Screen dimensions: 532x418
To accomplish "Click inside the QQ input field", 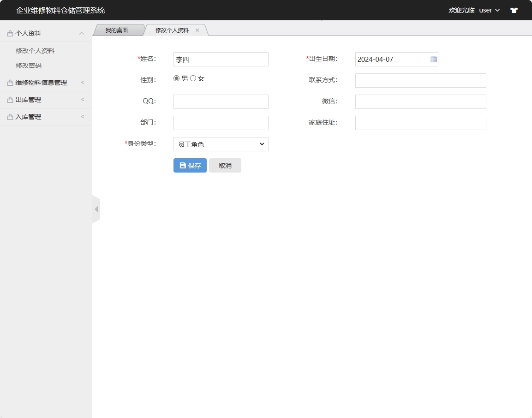I will coord(221,102).
